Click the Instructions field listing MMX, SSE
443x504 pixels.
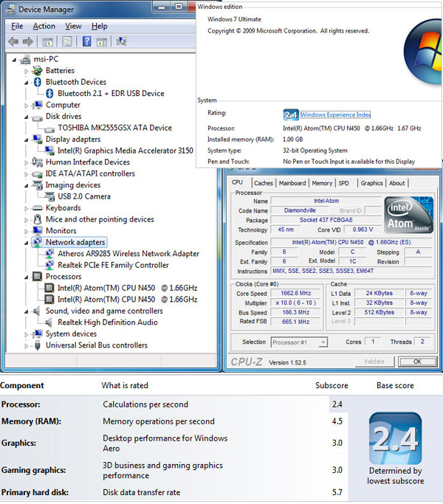pyautogui.click(x=351, y=271)
